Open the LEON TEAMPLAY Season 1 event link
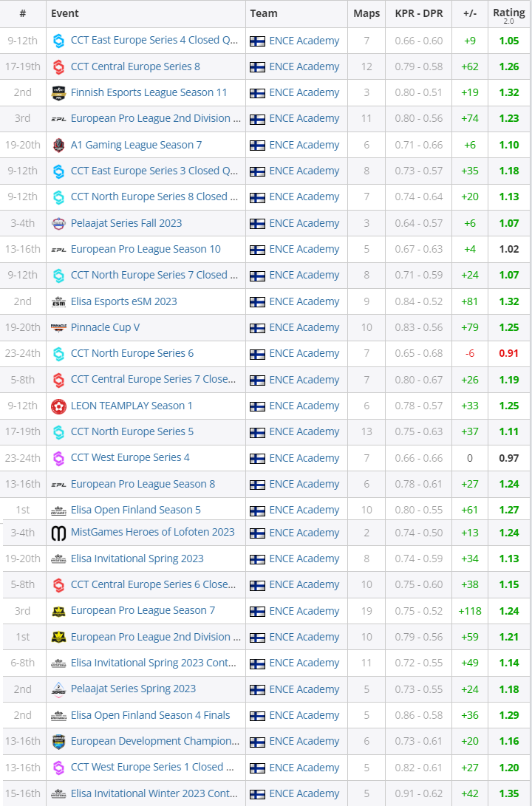532x806 pixels. (132, 406)
